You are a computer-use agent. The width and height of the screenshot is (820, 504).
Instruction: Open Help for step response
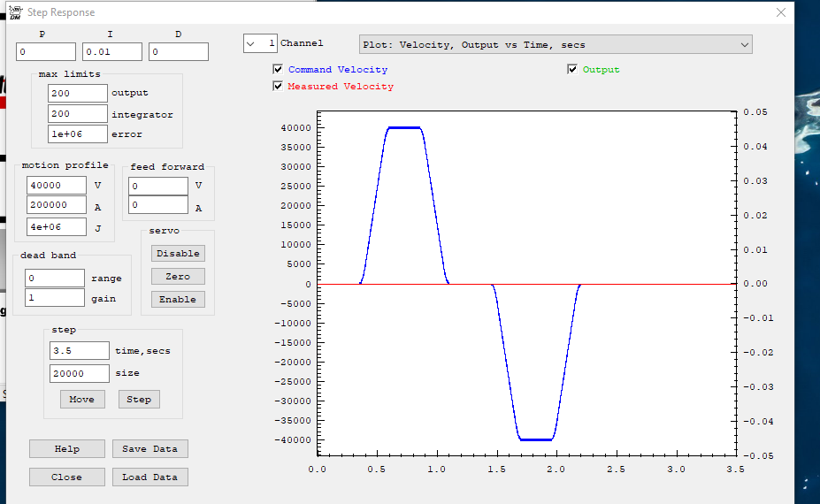pyautogui.click(x=66, y=448)
